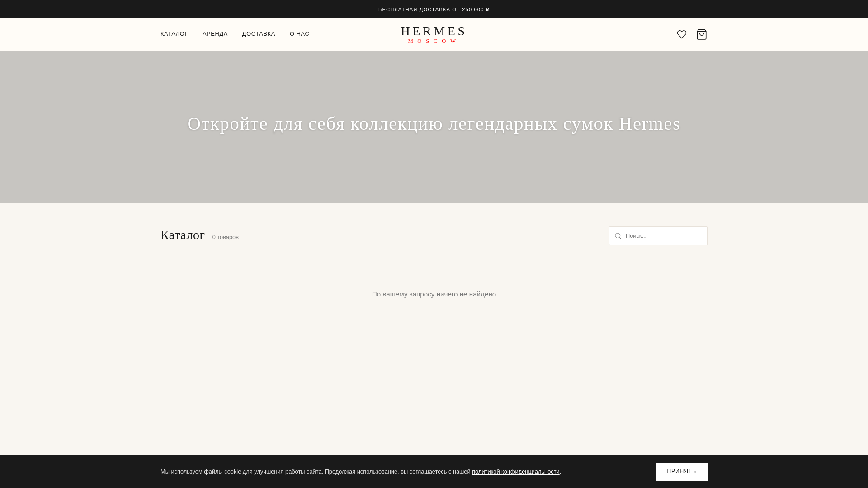This screenshot has width=868, height=488.
Task: Click the "По вашему запросу ничего не найдено" message
Action: (x=434, y=294)
